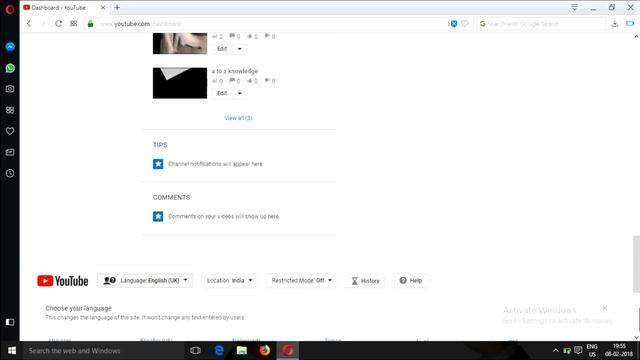Open History button in footer
This screenshot has width=640, height=360.
[x=365, y=281]
